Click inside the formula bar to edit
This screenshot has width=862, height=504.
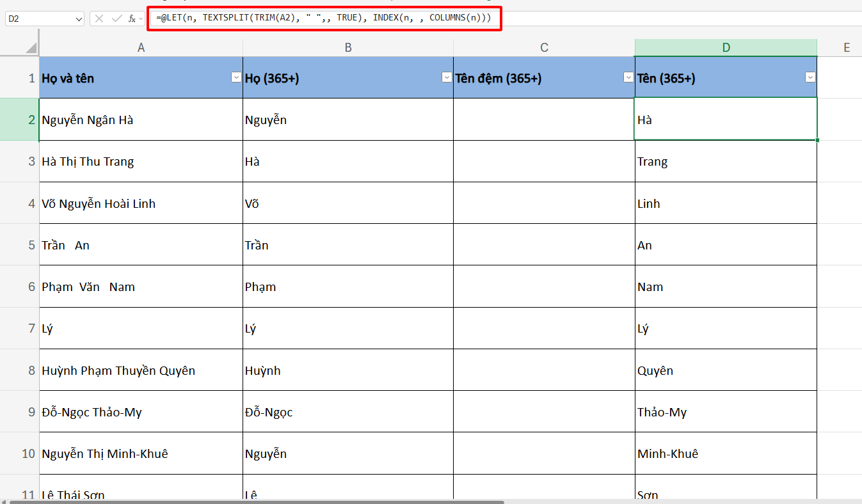[x=320, y=18]
